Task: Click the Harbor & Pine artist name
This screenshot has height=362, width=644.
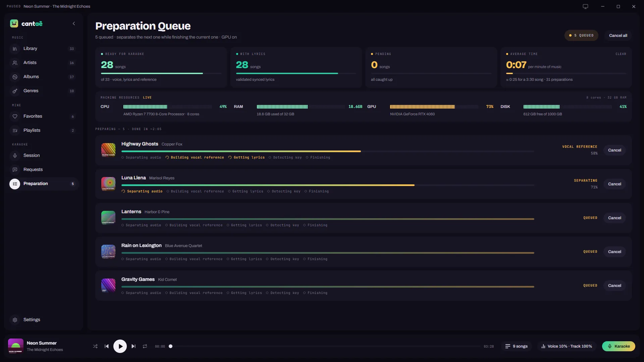Action: tap(157, 212)
